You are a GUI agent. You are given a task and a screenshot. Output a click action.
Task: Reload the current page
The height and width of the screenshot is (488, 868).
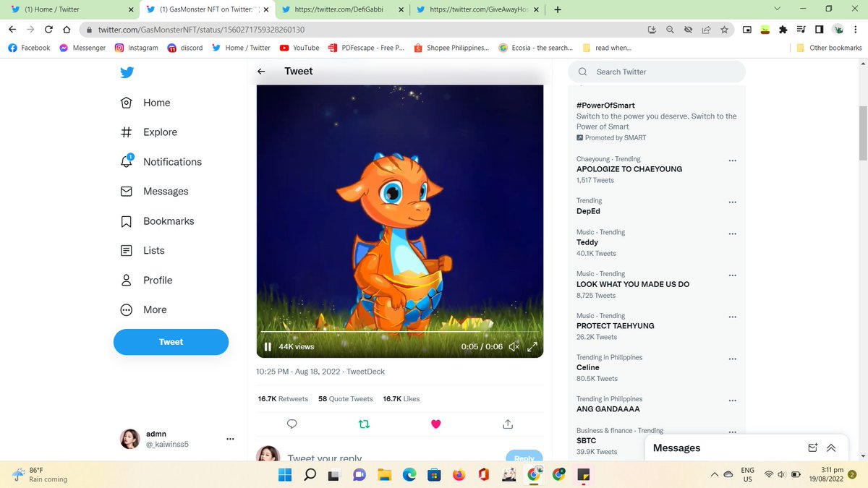pyautogui.click(x=48, y=30)
